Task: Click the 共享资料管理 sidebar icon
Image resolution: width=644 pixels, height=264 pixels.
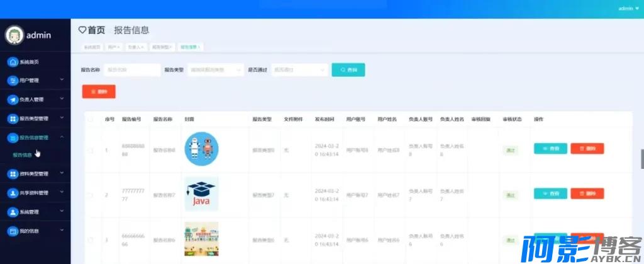Action: tap(13, 193)
